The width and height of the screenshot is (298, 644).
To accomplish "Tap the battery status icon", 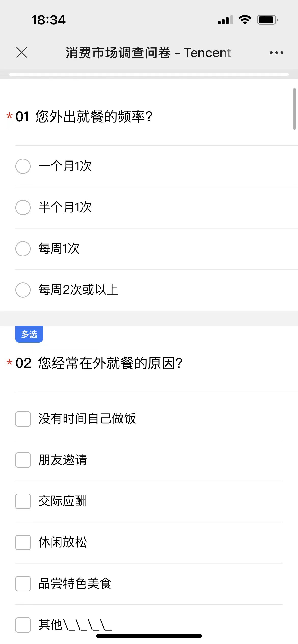I will pos(267,20).
